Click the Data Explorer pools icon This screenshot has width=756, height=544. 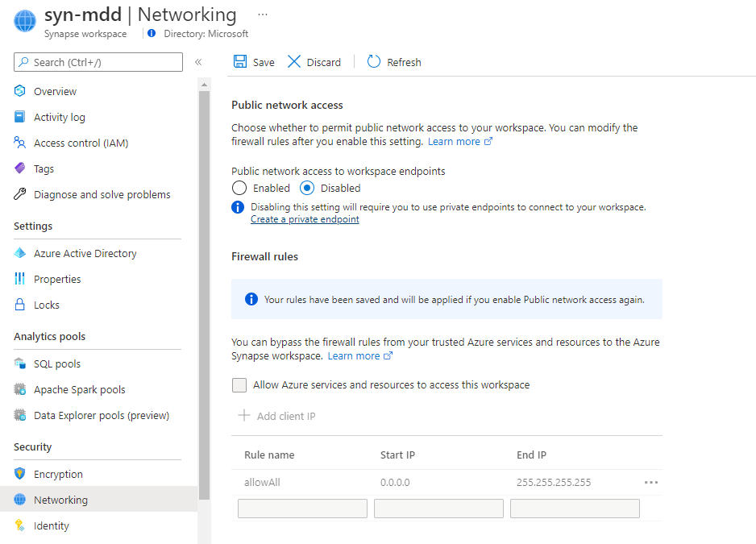pyautogui.click(x=20, y=415)
